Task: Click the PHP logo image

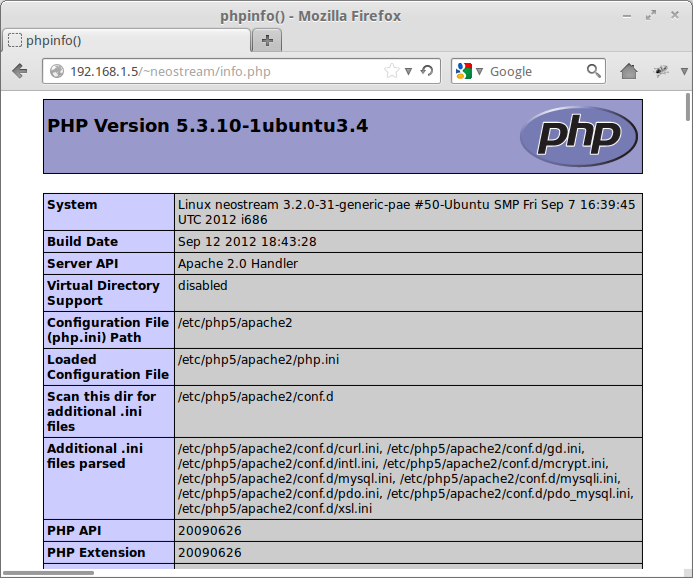Action: (x=579, y=136)
